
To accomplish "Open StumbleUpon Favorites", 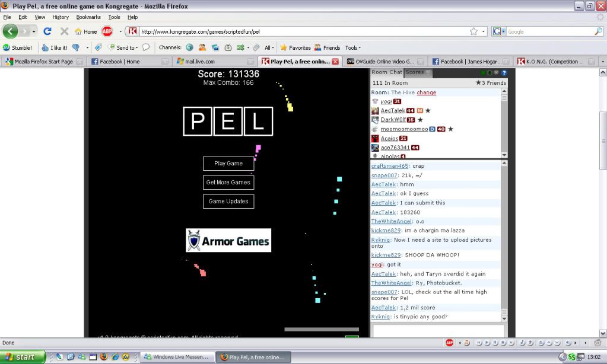I will pyautogui.click(x=295, y=47).
